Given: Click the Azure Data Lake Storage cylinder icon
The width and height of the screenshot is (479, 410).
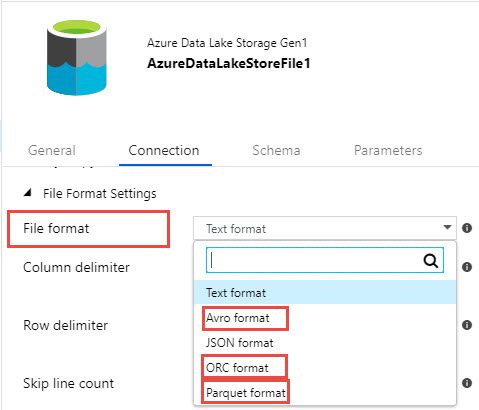Looking at the screenshot, I should (x=77, y=58).
